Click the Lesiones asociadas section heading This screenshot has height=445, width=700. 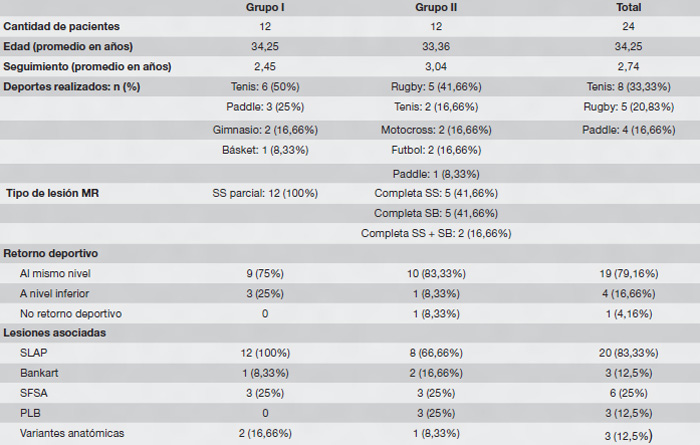[55, 332]
